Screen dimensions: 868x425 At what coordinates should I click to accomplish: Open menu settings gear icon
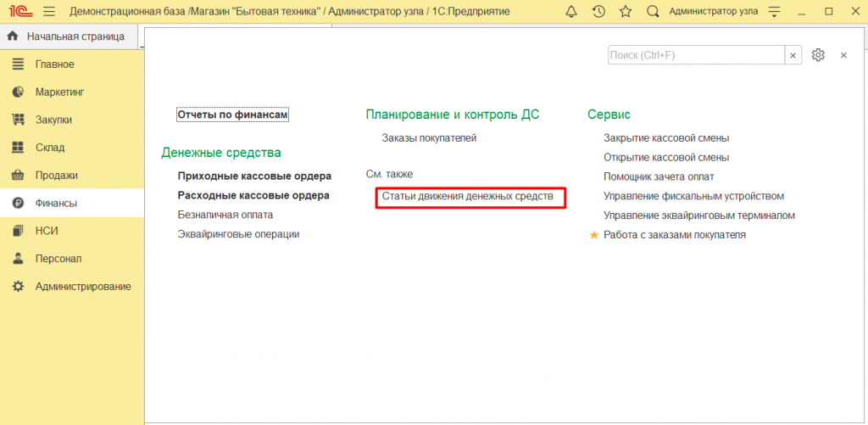(818, 55)
